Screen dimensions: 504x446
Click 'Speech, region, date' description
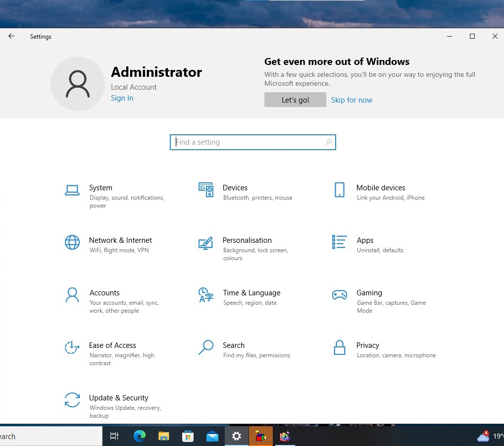click(250, 303)
